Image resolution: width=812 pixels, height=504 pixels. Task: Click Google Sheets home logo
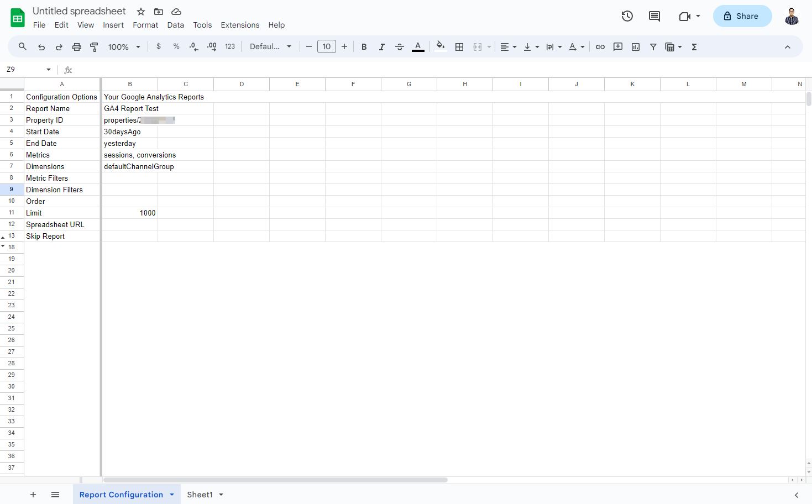[18, 18]
